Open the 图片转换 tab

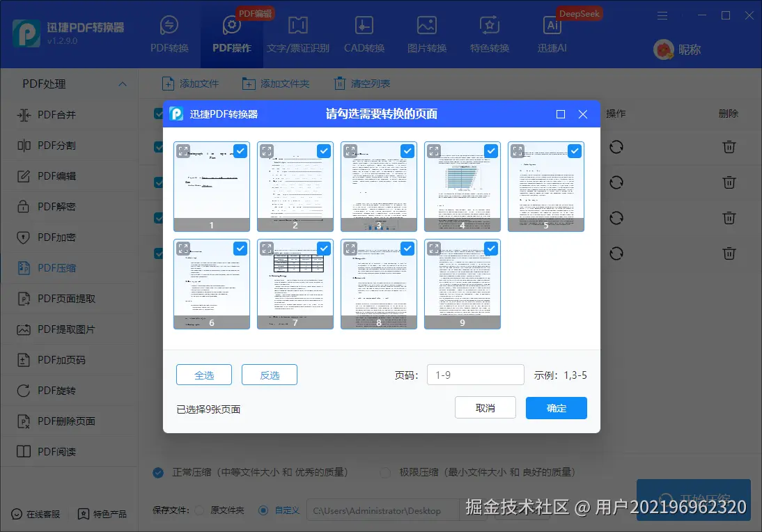(x=427, y=34)
